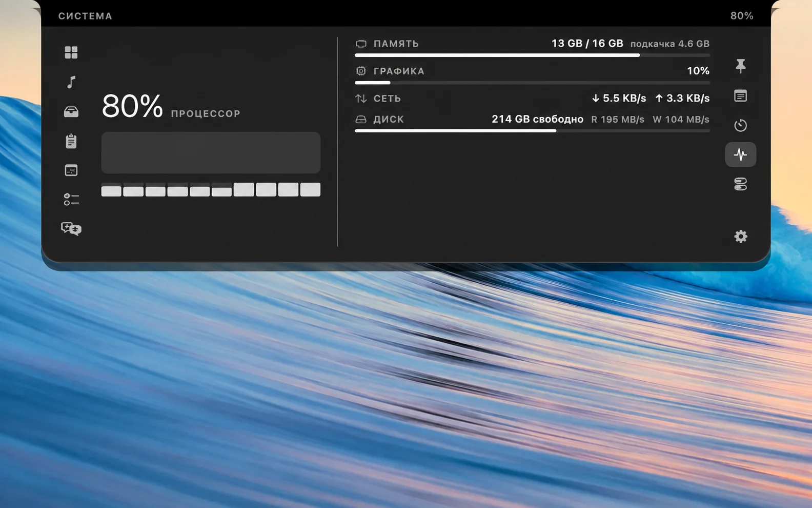Viewport: 812px width, 508px height.
Task: Toggle the switches icon on right sidebar
Action: pos(740,184)
